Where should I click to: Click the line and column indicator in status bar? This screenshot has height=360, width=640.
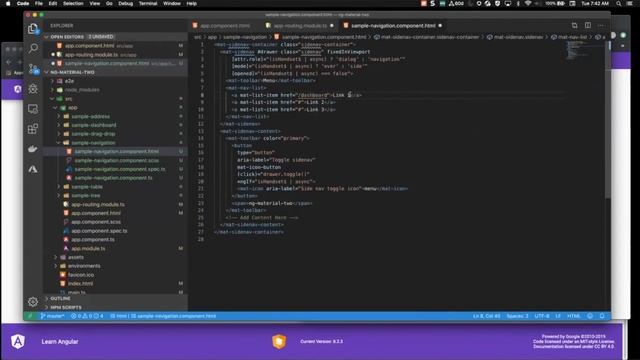486,316
